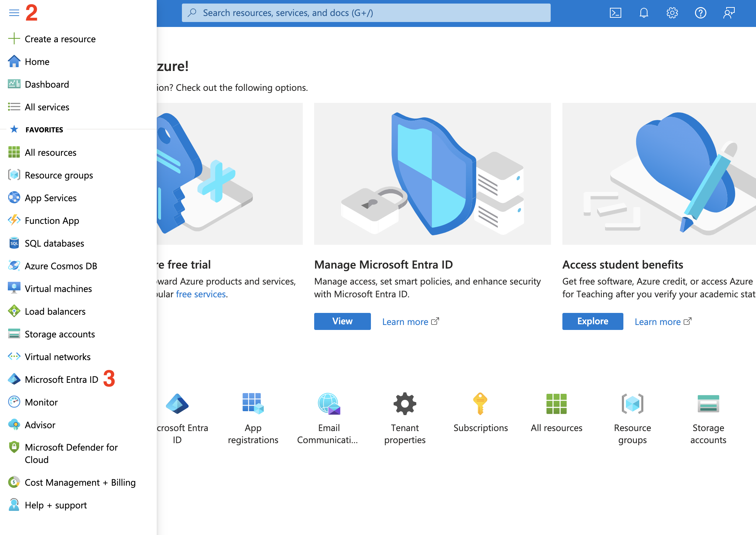756x535 pixels.
Task: Select All services in the sidebar
Action: (47, 107)
